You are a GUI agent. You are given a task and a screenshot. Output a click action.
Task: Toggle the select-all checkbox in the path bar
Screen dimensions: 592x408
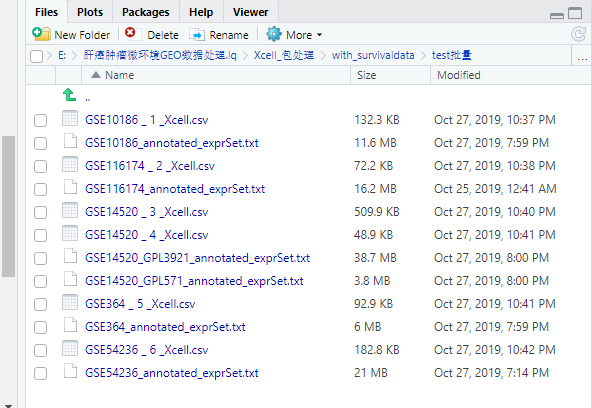tap(36, 56)
